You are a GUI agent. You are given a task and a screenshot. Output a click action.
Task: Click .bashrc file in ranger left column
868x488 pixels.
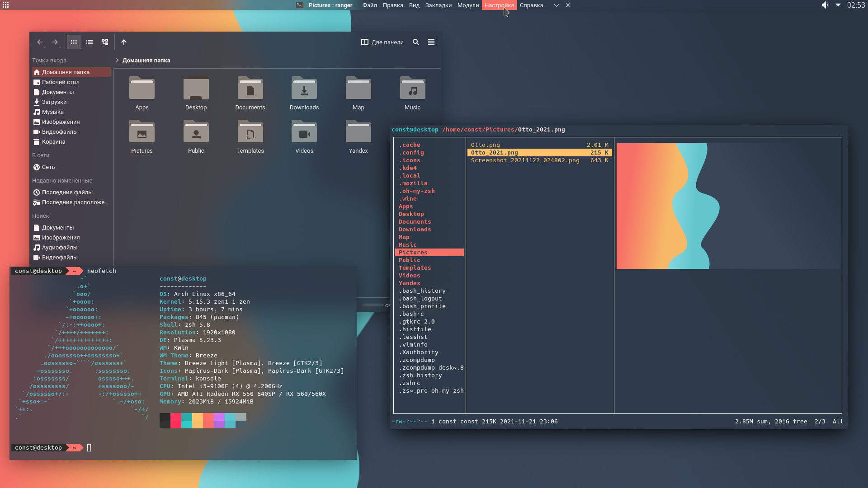411,314
